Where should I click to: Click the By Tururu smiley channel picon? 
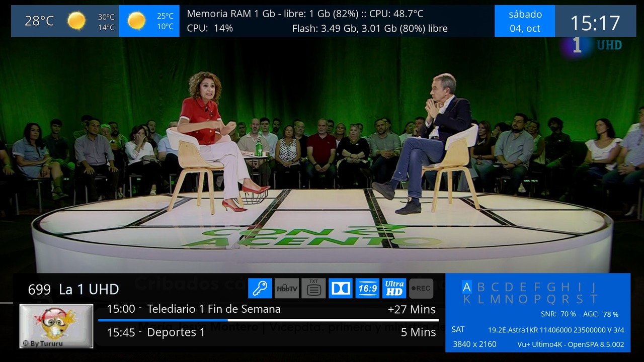56,325
